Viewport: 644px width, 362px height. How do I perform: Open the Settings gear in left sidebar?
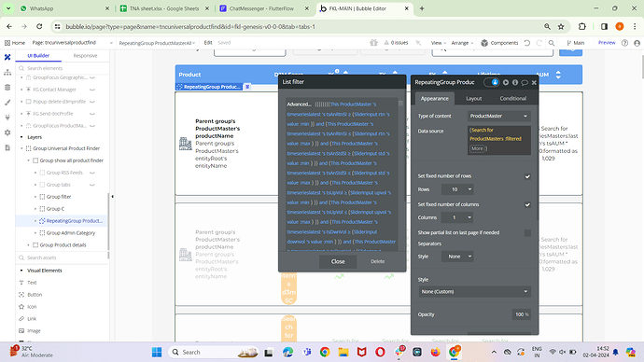pos(7,132)
